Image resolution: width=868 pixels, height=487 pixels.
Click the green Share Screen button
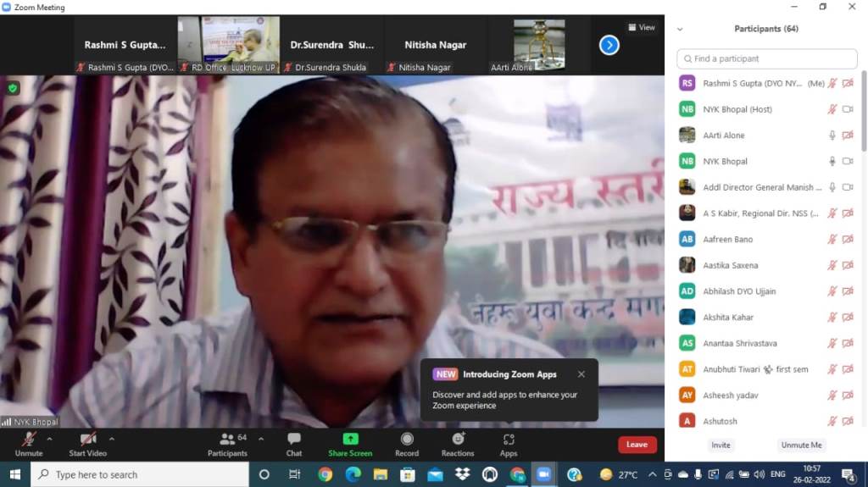point(350,445)
